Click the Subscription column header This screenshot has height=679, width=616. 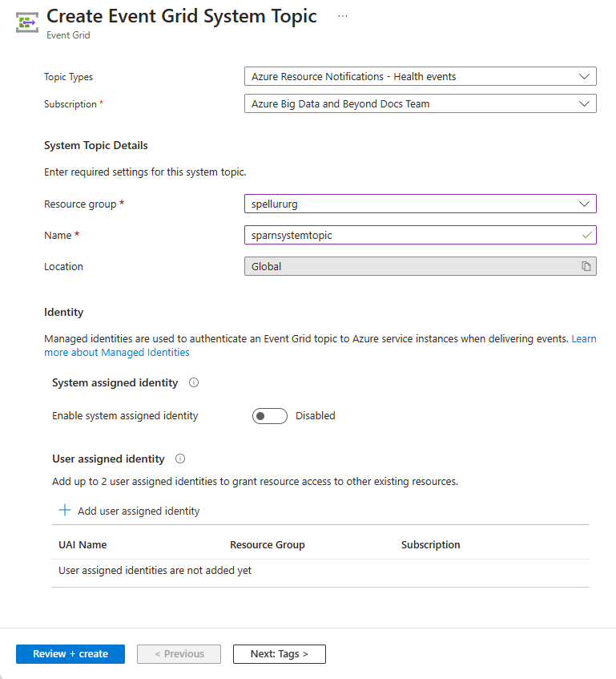tap(430, 544)
